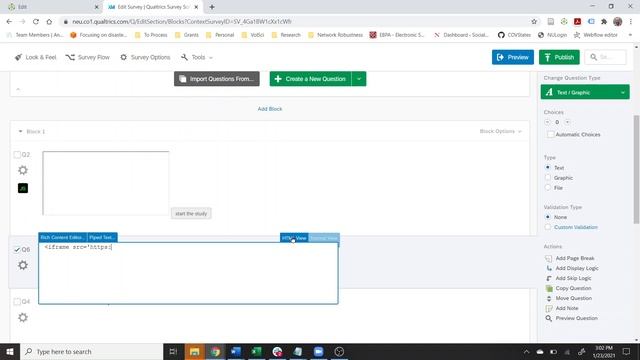
Task: Open Survey Options
Action: [x=145, y=58]
